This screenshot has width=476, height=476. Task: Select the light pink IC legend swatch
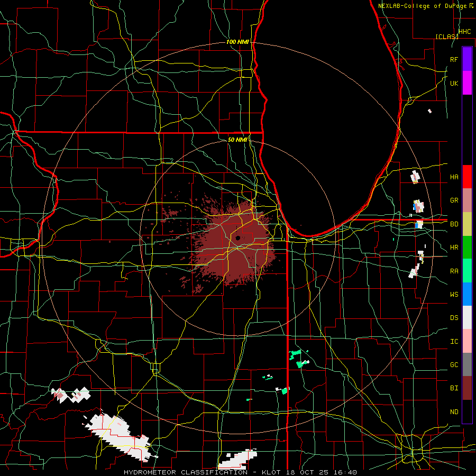[467, 341]
